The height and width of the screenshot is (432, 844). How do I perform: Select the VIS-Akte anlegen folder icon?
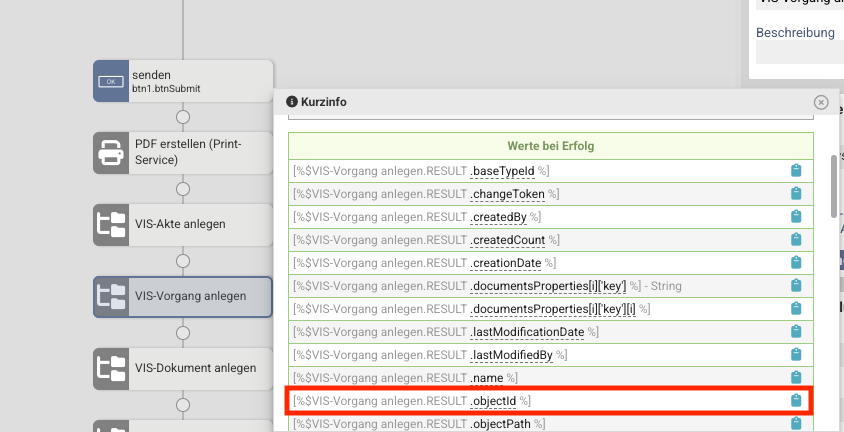click(111, 225)
